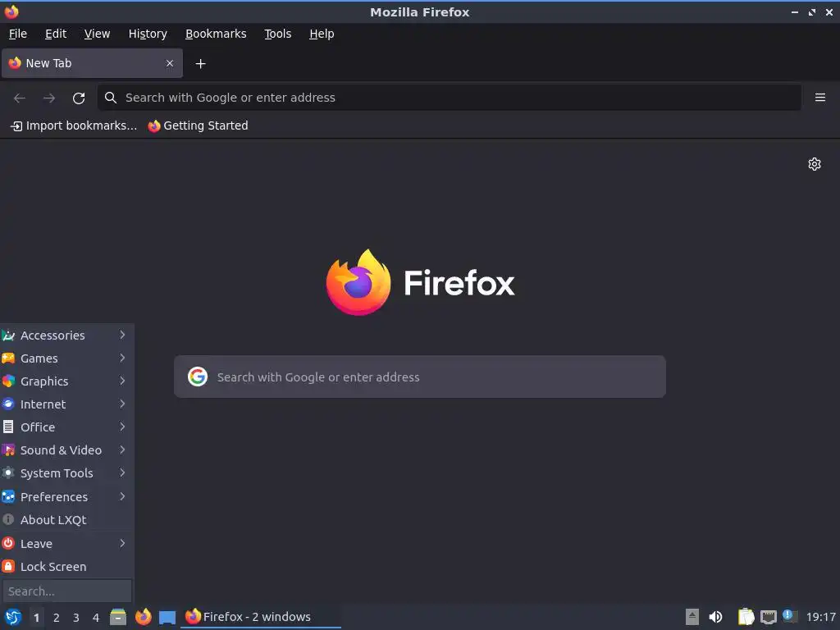Open the Edit menu
The image size is (840, 630).
point(56,34)
